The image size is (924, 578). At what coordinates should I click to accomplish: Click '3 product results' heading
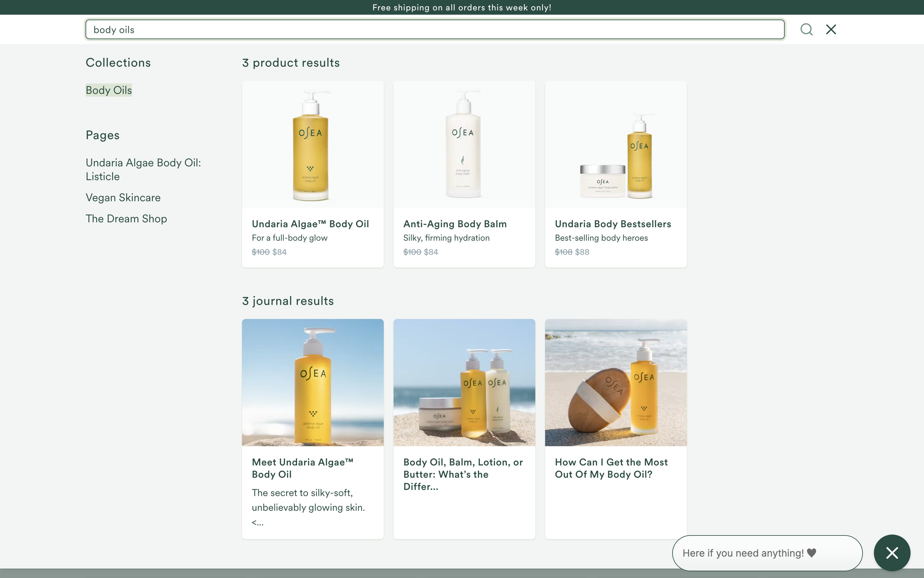pos(291,63)
